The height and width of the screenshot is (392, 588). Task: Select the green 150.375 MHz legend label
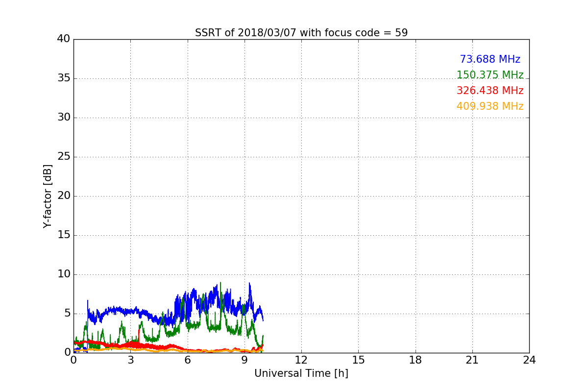(490, 75)
